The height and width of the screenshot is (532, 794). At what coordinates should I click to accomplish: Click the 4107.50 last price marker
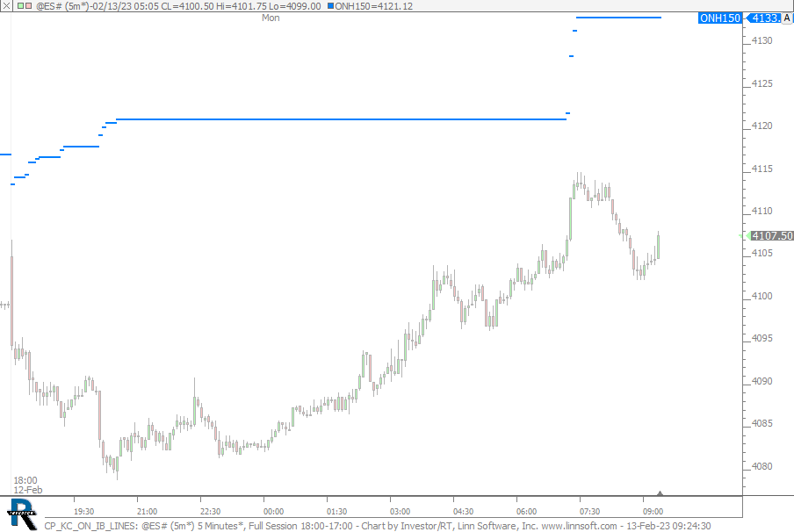coord(770,236)
